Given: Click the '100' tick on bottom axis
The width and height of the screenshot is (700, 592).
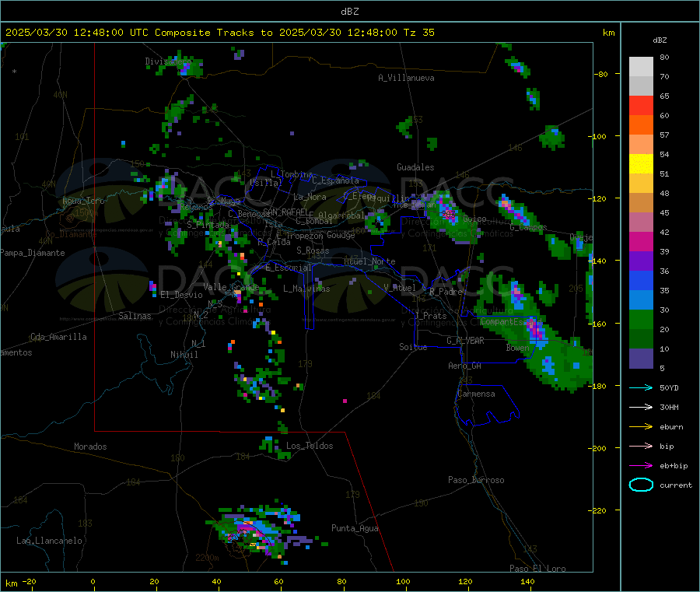Looking at the screenshot, I should 403,581.
